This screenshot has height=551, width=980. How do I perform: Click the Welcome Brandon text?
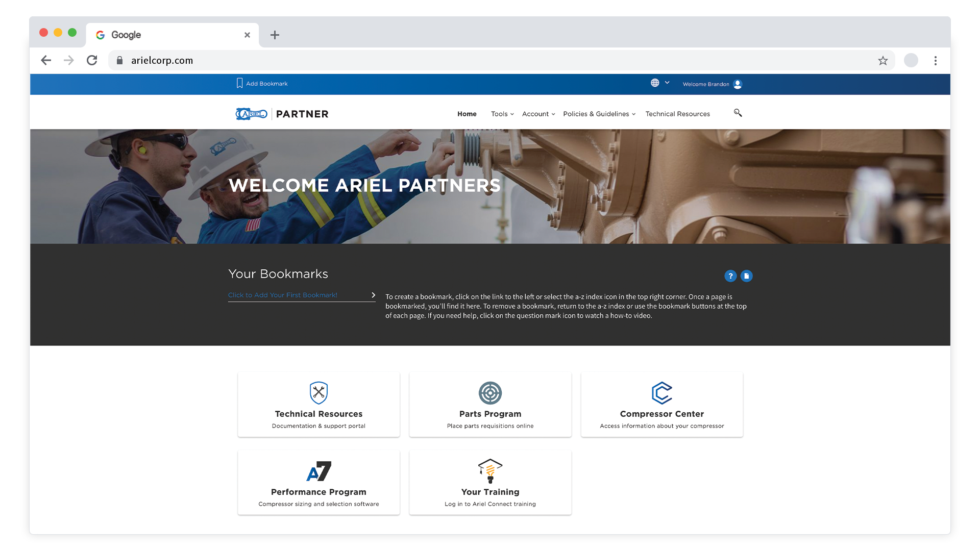706,84
